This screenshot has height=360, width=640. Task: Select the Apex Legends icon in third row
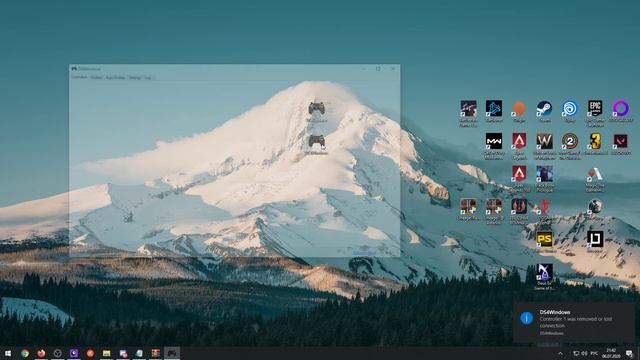point(519,174)
